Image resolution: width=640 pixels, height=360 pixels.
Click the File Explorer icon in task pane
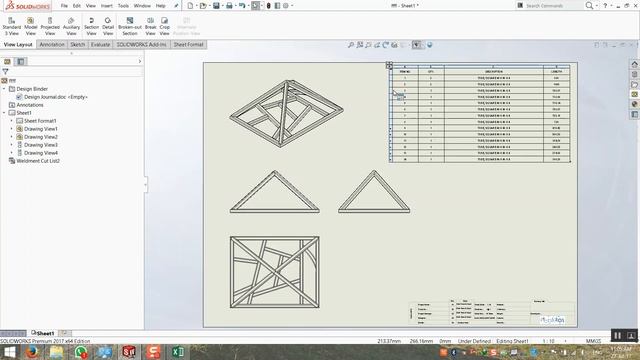click(634, 84)
